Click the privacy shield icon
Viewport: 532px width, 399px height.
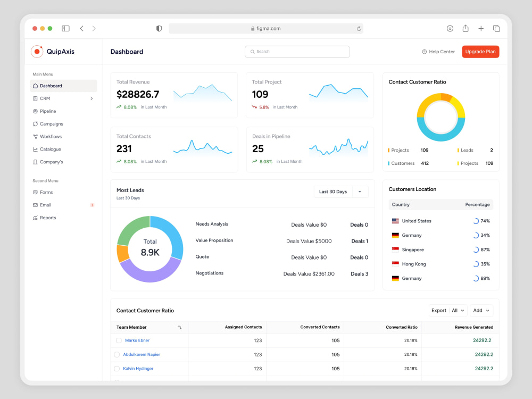(x=159, y=29)
